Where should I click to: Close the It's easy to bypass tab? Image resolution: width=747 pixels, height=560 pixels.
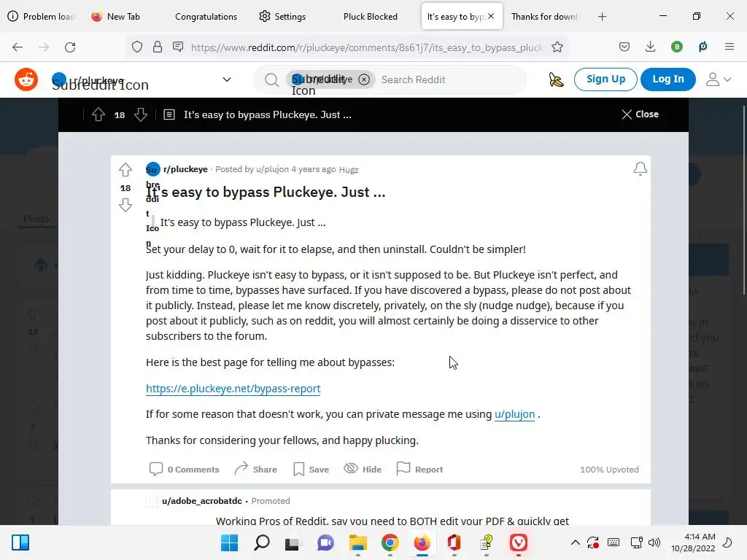pos(491,16)
